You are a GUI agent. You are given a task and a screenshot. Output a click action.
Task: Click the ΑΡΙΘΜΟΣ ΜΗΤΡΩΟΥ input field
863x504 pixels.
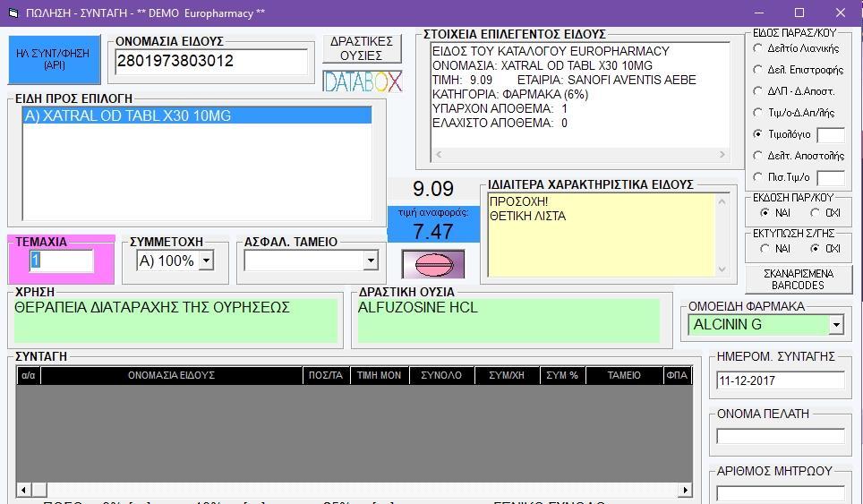pyautogui.click(x=781, y=493)
